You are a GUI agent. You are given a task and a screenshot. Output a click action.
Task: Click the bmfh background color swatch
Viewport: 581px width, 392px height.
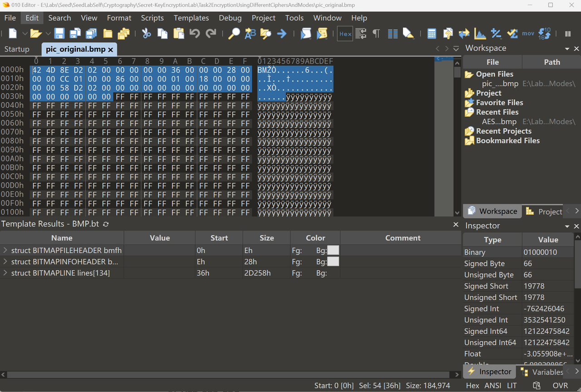coord(333,250)
